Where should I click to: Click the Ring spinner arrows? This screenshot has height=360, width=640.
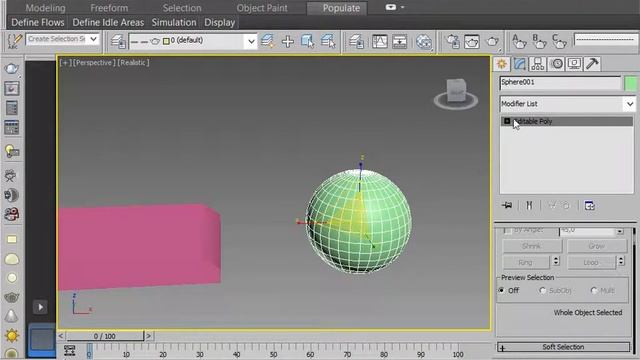(x=556, y=261)
